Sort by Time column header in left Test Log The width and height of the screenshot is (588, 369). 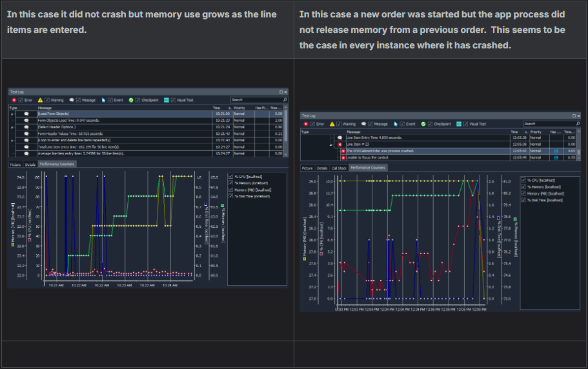click(x=217, y=108)
